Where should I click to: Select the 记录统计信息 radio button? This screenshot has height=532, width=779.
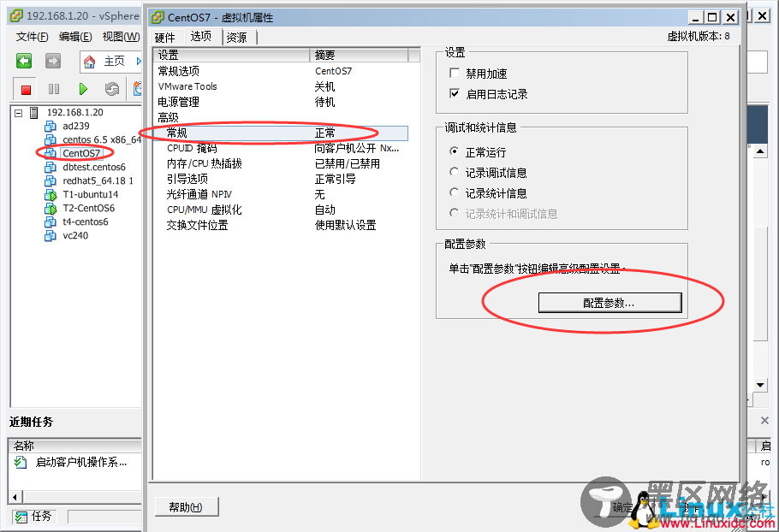(454, 192)
